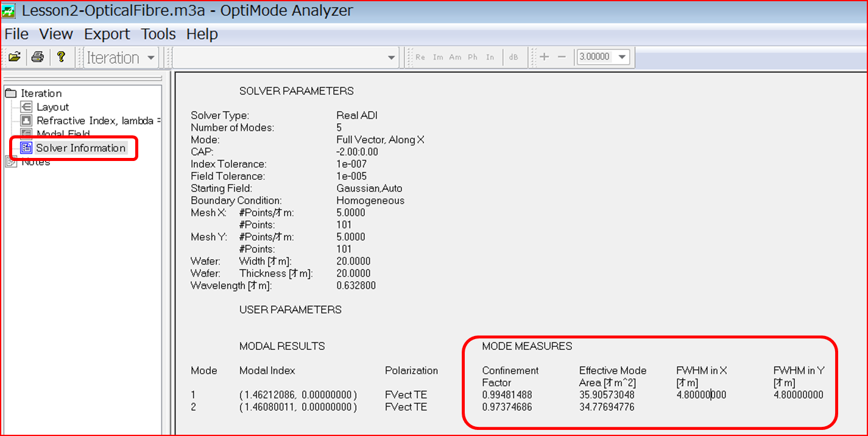Open the Tools menu
Image resolution: width=868 pixels, height=436 pixels.
click(x=158, y=34)
